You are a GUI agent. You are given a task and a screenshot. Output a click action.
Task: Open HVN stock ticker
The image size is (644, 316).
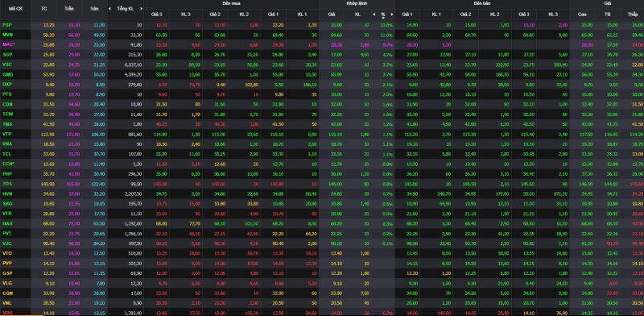pyautogui.click(x=7, y=193)
